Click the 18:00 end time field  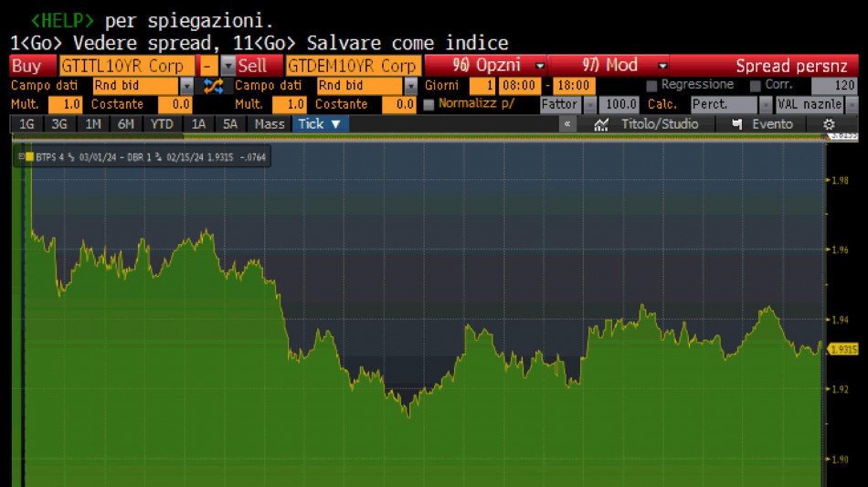pos(574,86)
